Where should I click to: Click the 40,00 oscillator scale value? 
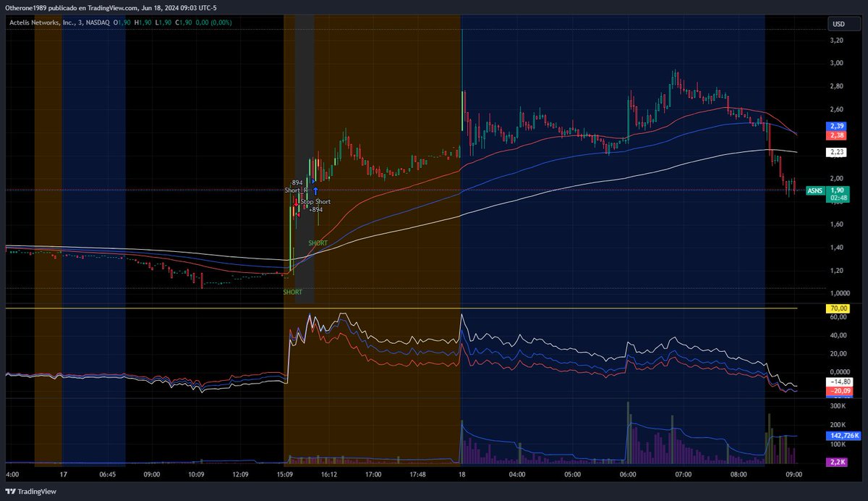click(x=838, y=335)
